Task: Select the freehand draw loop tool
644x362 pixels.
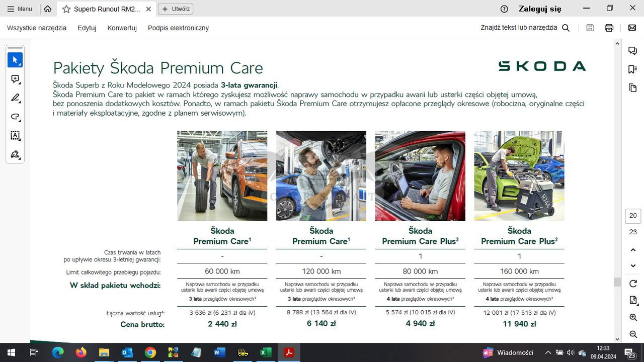Action: 15,117
